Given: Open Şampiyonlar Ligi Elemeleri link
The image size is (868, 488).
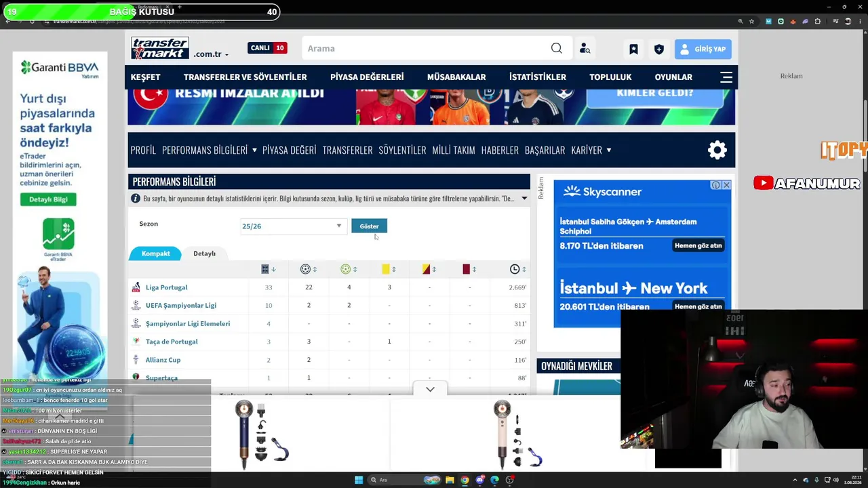Looking at the screenshot, I should [188, 324].
